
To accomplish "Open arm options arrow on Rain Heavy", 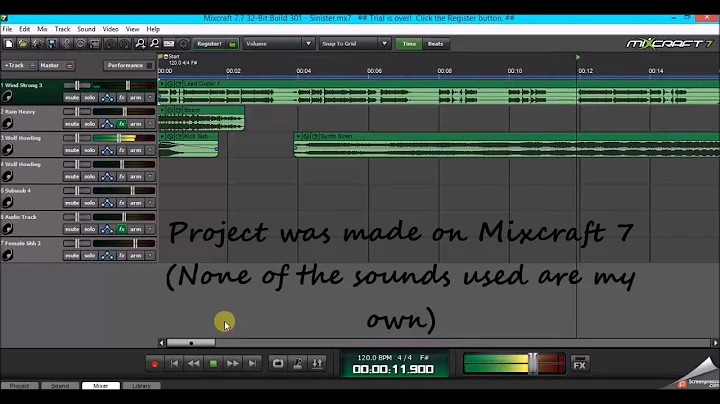I will 150,123.
